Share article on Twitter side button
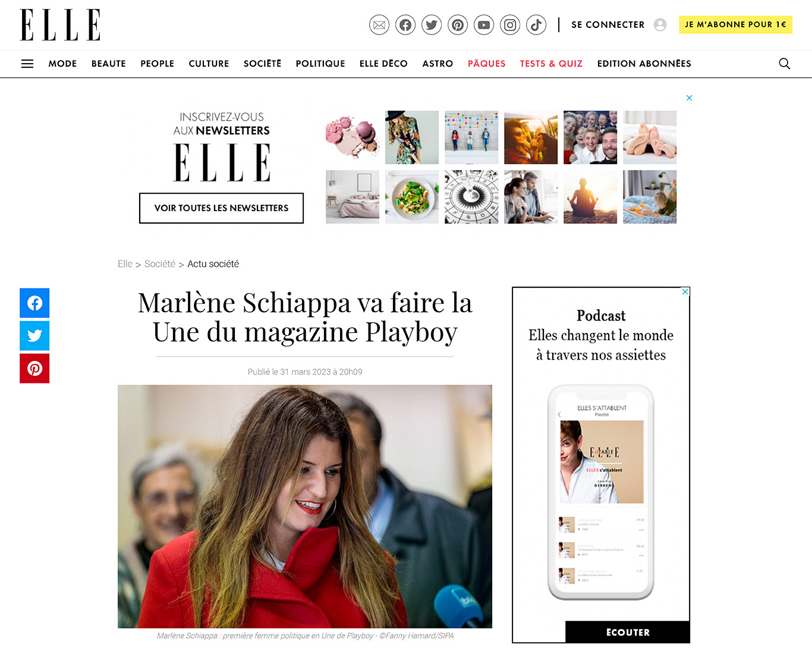This screenshot has height=657, width=812. pyautogui.click(x=34, y=336)
